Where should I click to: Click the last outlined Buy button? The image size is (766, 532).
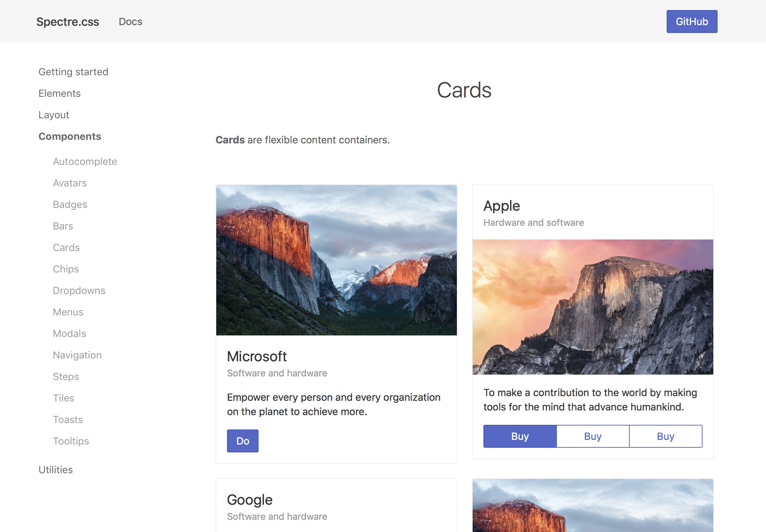click(666, 436)
